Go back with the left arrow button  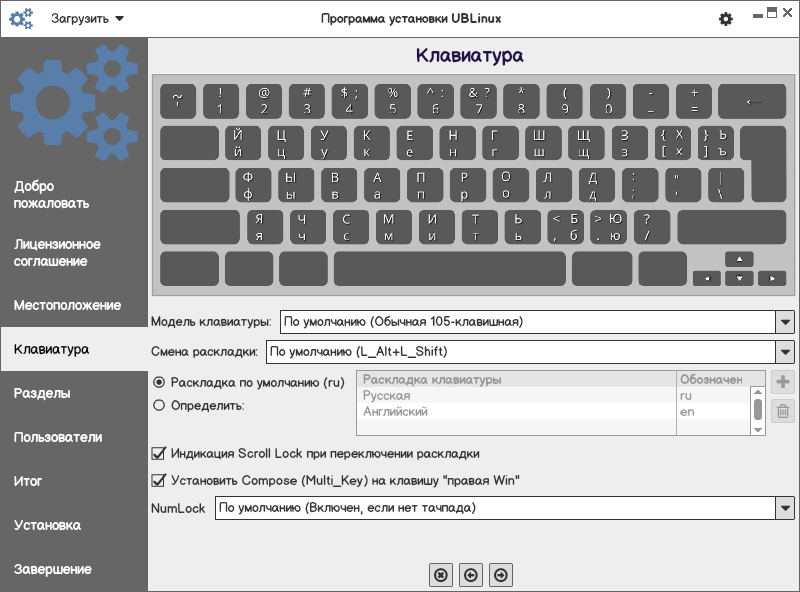point(470,574)
